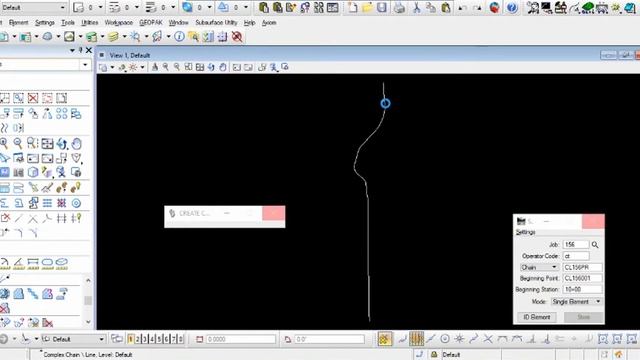This screenshot has height=360, width=640.
Task: Open the line weight dropdown arrow in top bar
Action: [x=173, y=7]
